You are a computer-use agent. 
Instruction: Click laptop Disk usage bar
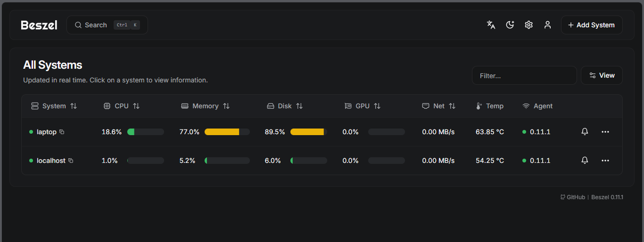pos(308,132)
